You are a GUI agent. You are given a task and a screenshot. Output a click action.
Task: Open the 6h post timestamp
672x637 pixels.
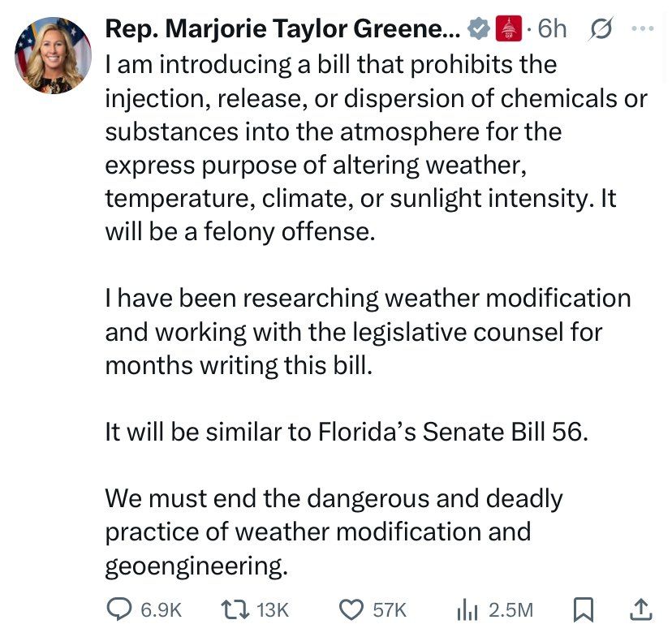[x=552, y=28]
